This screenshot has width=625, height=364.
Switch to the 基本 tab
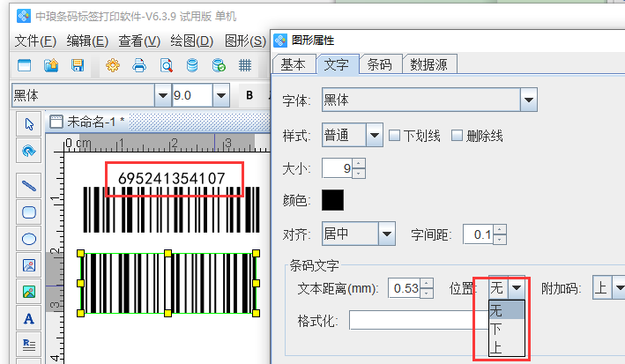point(293,64)
